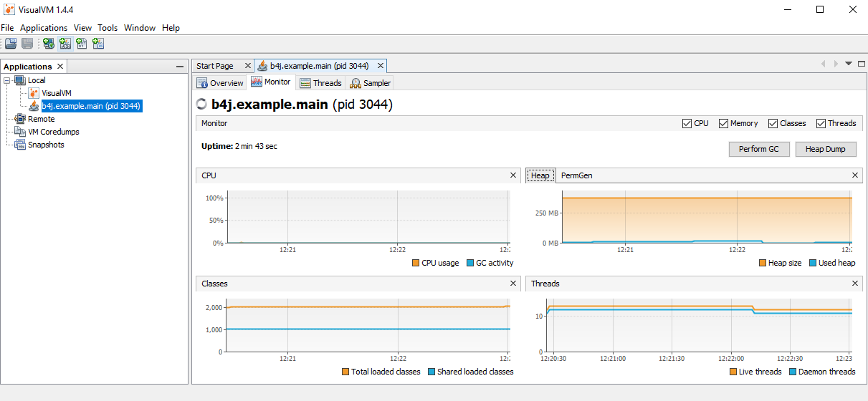The image size is (868, 401).
Task: Open the Threads tab next to Monitor
Action: 320,83
